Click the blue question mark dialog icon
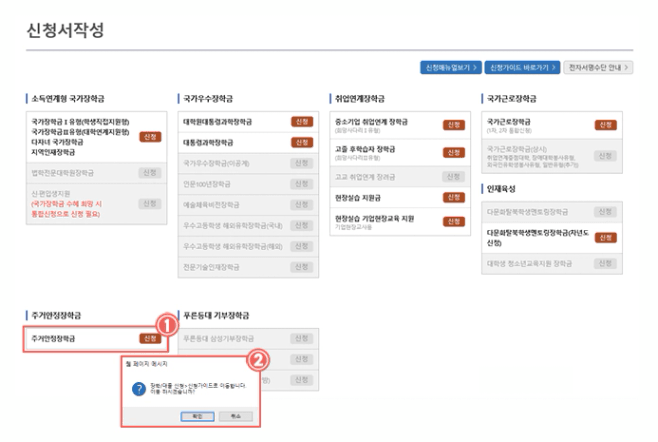658x442 pixels. coord(139,389)
